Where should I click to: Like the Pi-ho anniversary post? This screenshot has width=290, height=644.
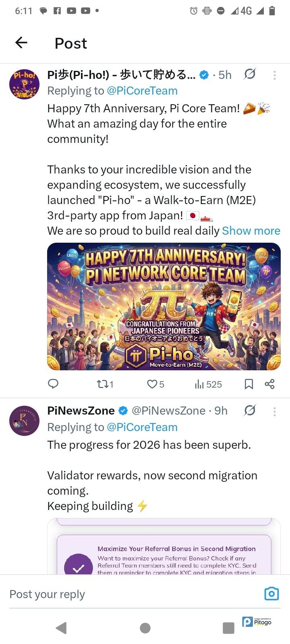(152, 384)
